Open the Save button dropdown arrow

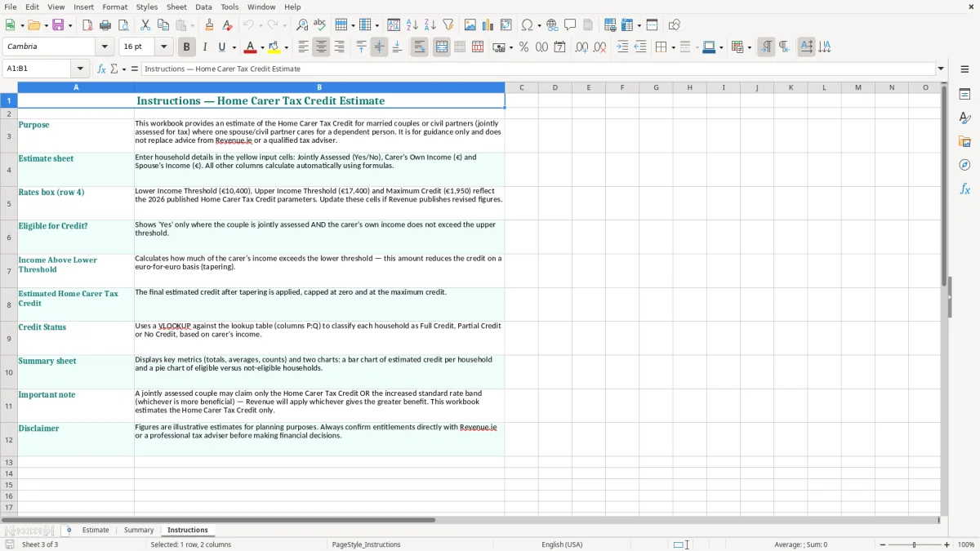70,26
